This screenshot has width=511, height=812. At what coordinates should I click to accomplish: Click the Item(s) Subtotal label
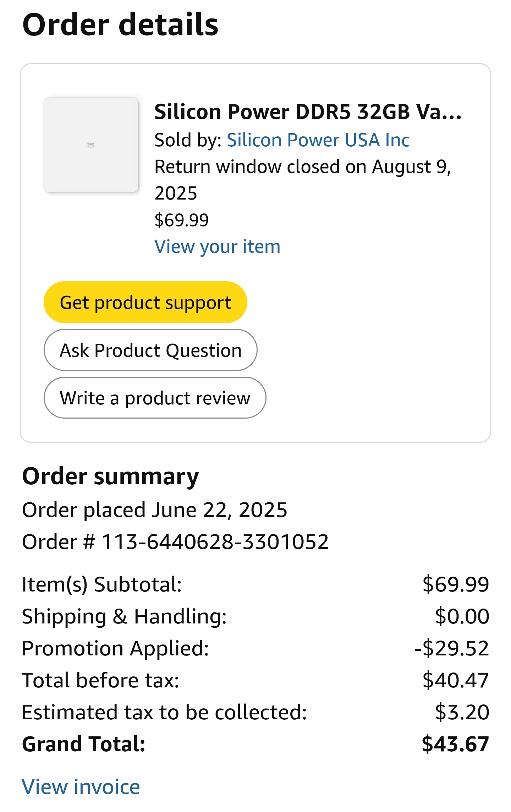click(x=102, y=584)
